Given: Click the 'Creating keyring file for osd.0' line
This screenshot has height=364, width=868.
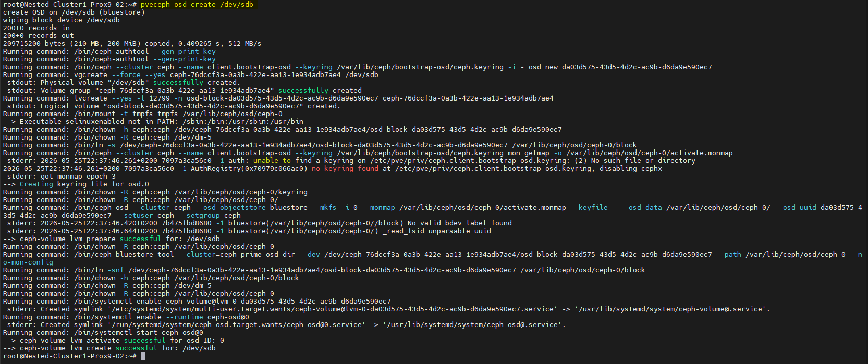Looking at the screenshot, I should [x=76, y=184].
